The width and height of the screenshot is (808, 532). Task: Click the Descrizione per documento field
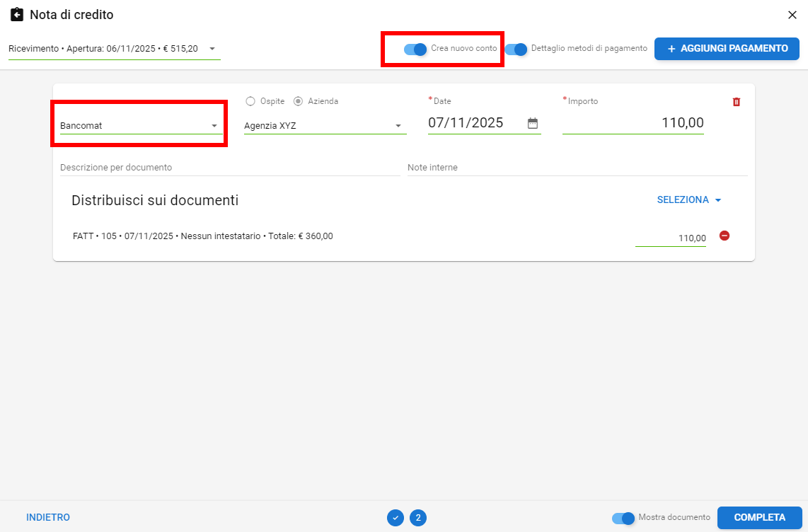(x=230, y=168)
